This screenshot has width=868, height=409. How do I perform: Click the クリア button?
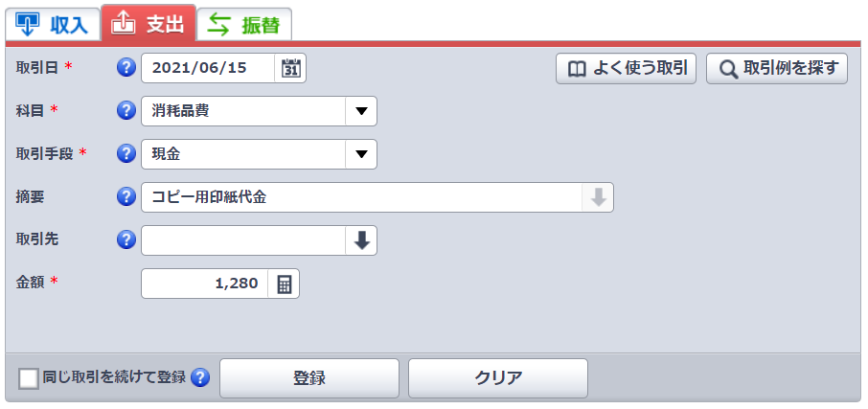(x=498, y=378)
